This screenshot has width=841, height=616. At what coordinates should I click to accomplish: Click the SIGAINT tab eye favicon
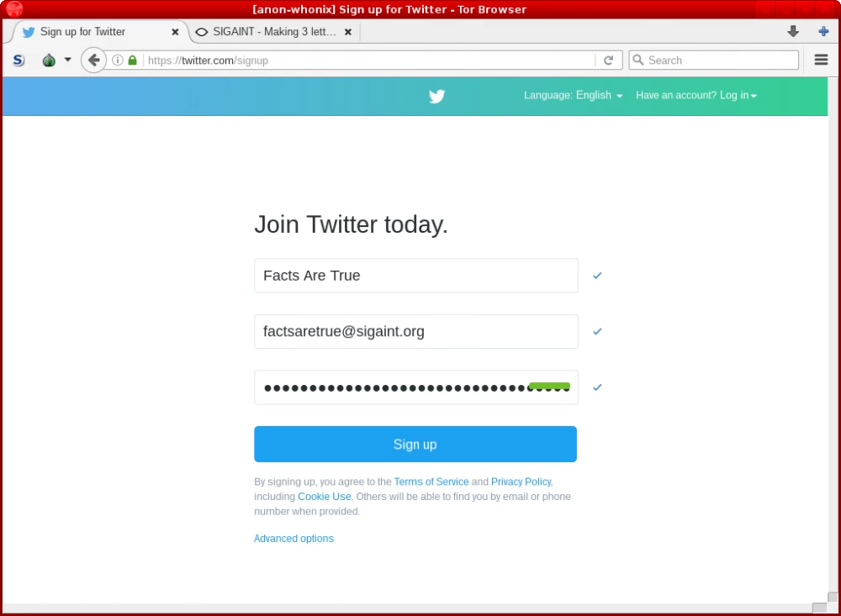(202, 32)
